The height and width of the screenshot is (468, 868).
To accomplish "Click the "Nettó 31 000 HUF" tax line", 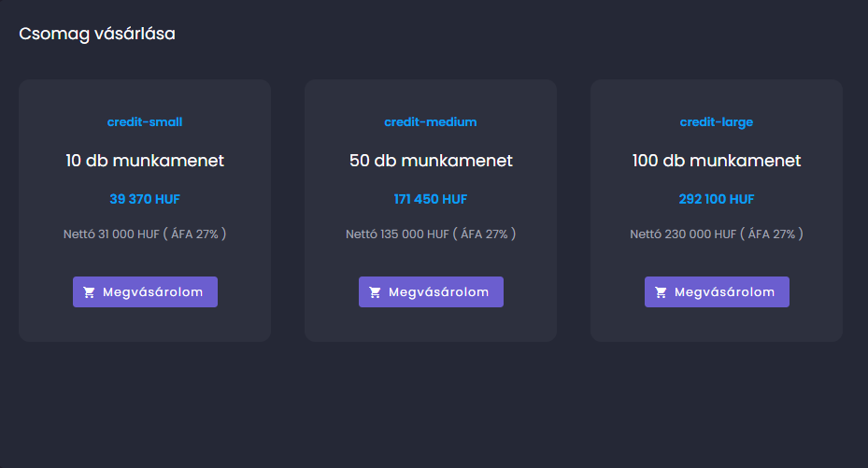I will tap(145, 234).
